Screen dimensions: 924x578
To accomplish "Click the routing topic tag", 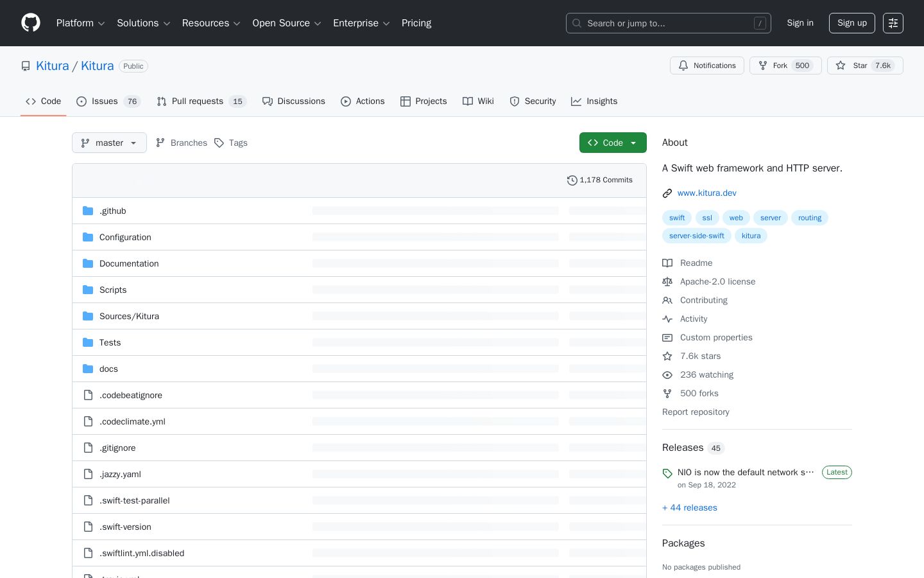I will tap(810, 218).
